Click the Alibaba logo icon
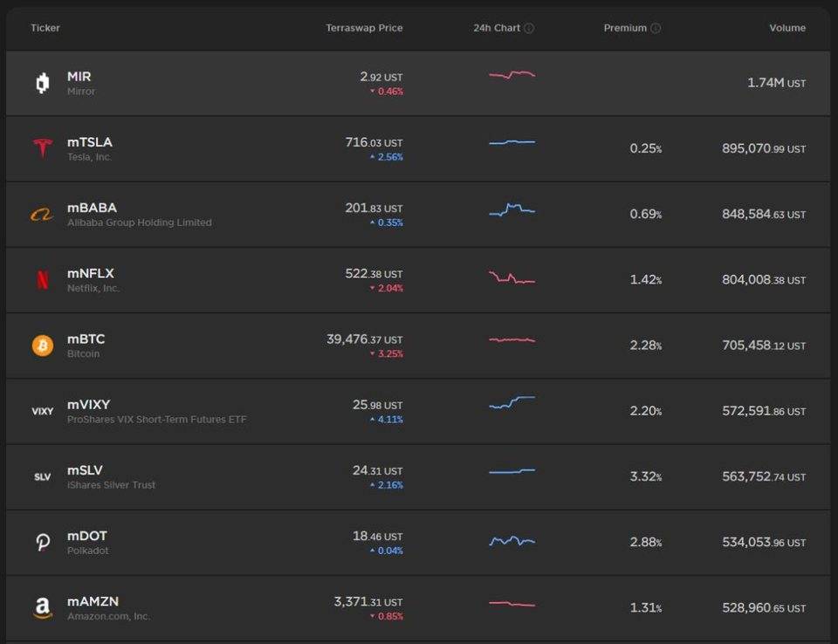This screenshot has height=644, width=838. coord(42,215)
